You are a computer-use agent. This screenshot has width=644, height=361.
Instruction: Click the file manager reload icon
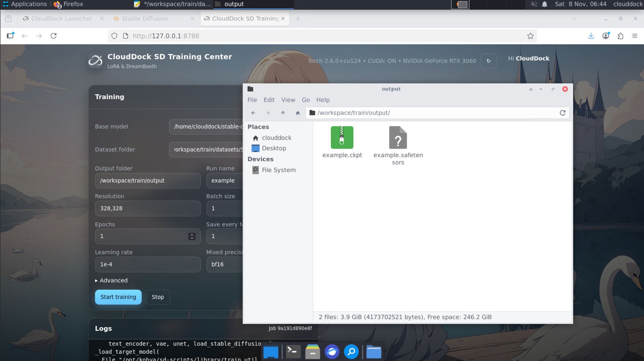click(562, 113)
